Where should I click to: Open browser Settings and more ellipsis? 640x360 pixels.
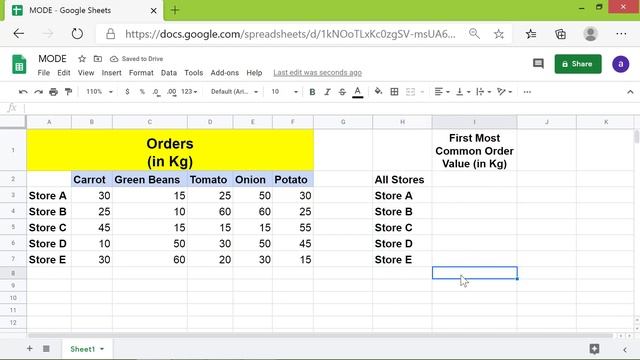pyautogui.click(x=621, y=34)
